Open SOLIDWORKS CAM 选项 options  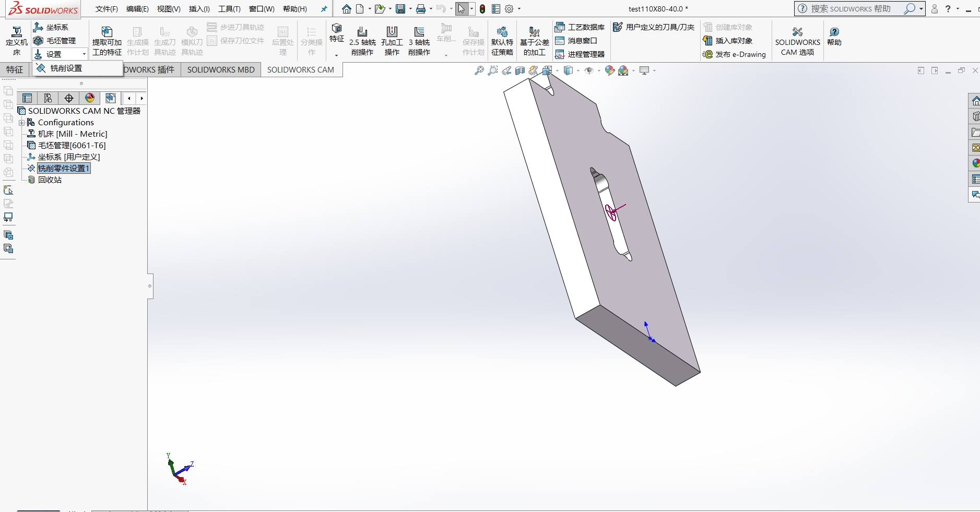click(x=798, y=41)
